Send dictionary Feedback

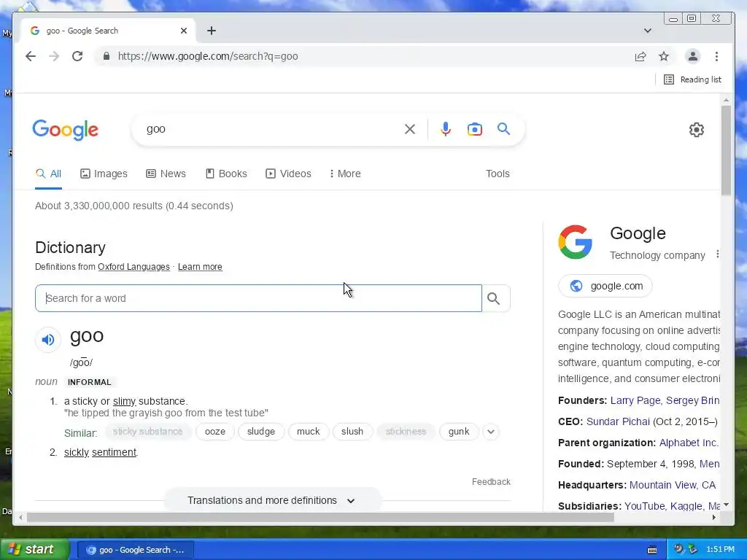click(491, 482)
